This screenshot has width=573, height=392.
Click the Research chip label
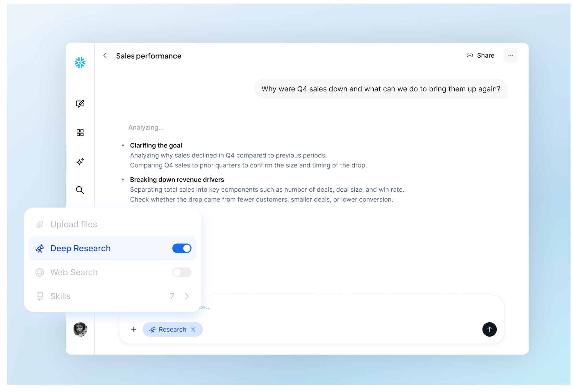172,329
